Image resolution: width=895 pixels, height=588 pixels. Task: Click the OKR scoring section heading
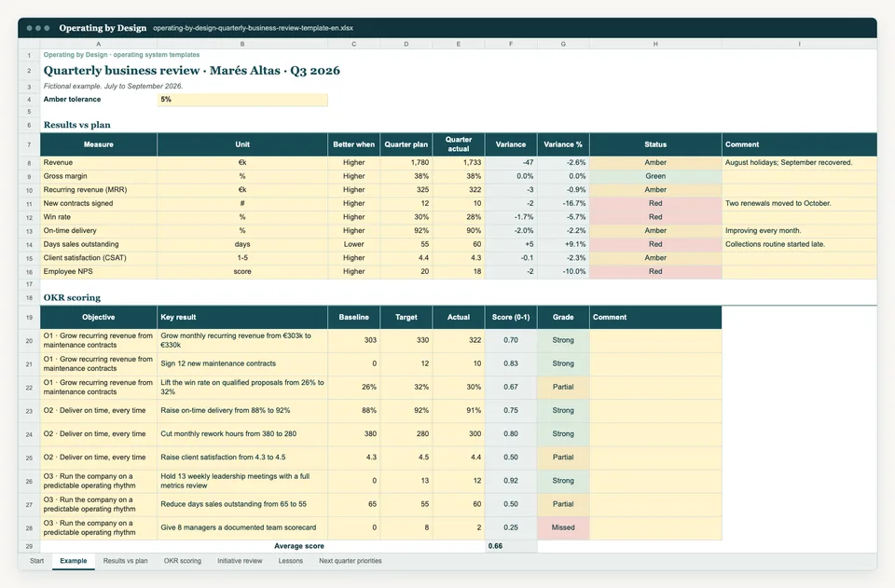[72, 297]
